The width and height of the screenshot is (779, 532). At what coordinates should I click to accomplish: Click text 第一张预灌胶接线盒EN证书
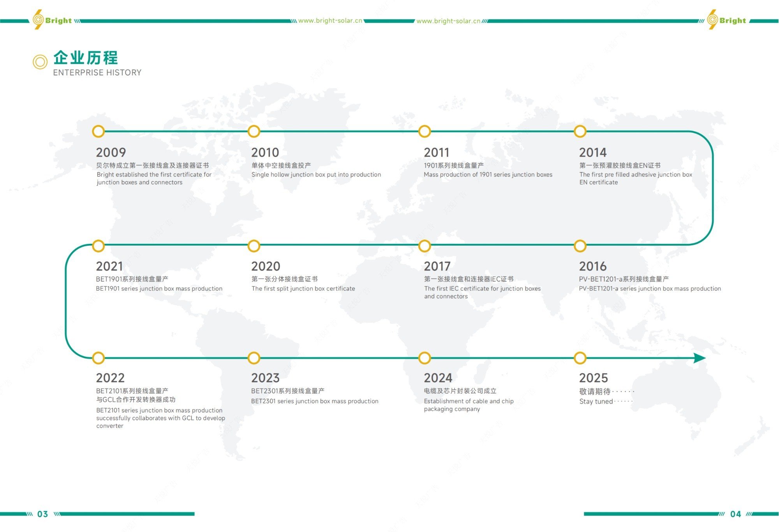click(620, 166)
